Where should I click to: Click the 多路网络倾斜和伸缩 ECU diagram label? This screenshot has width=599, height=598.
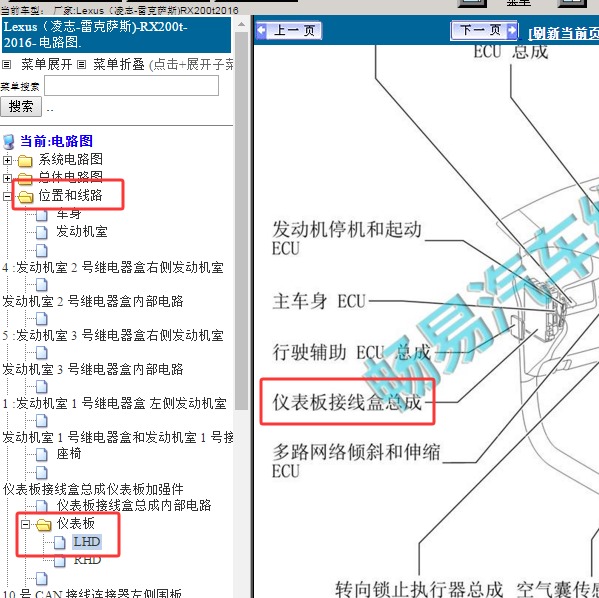point(356,461)
